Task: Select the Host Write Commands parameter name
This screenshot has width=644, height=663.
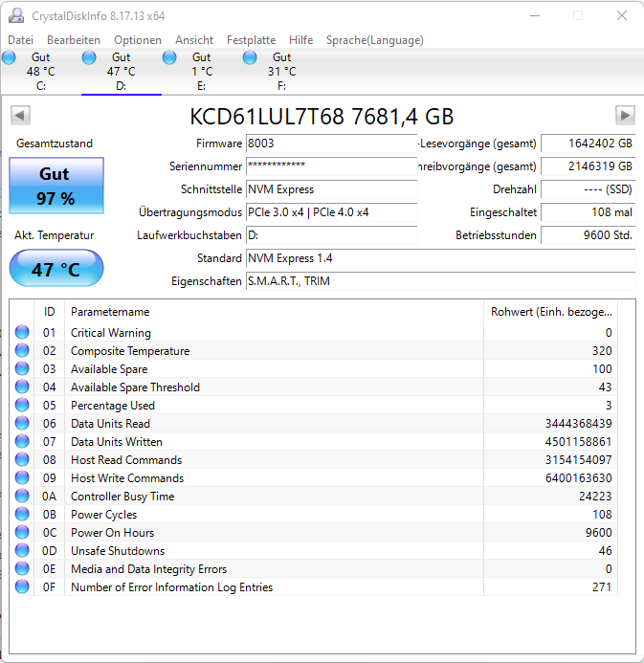Action: pos(127,478)
